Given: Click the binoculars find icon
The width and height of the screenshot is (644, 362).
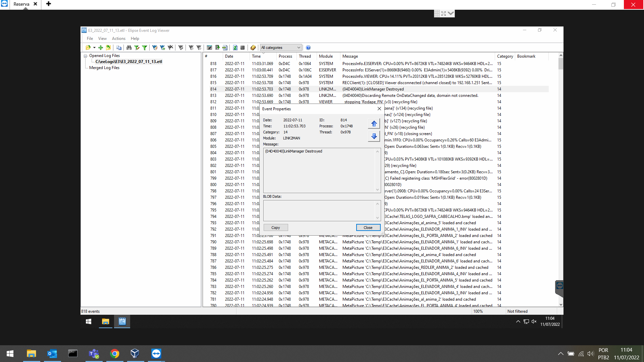Looking at the screenshot, I should point(129,48).
